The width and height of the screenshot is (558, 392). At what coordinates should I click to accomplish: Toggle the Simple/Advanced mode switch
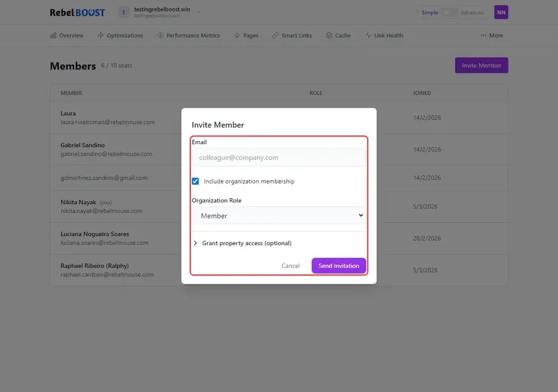[x=449, y=13]
